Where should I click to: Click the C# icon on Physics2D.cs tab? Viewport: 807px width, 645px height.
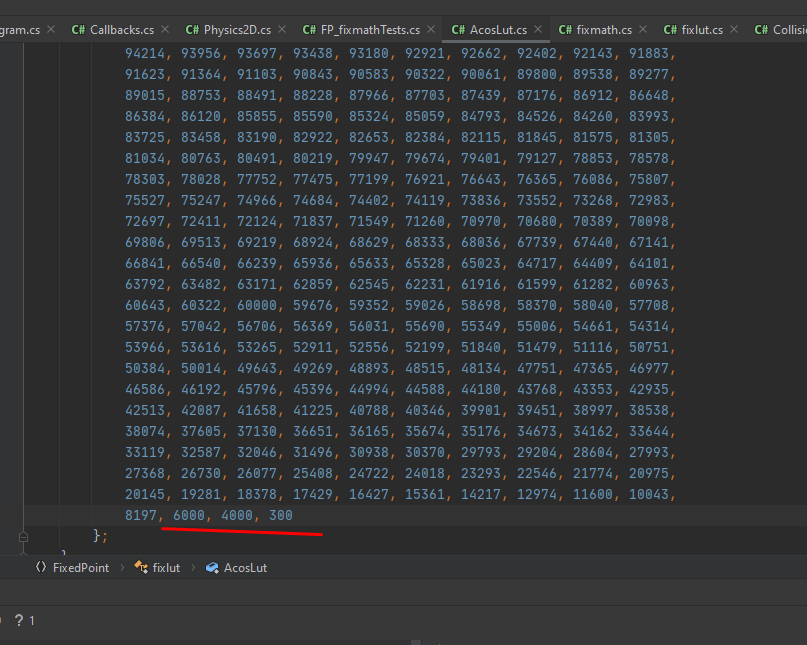[x=192, y=30]
